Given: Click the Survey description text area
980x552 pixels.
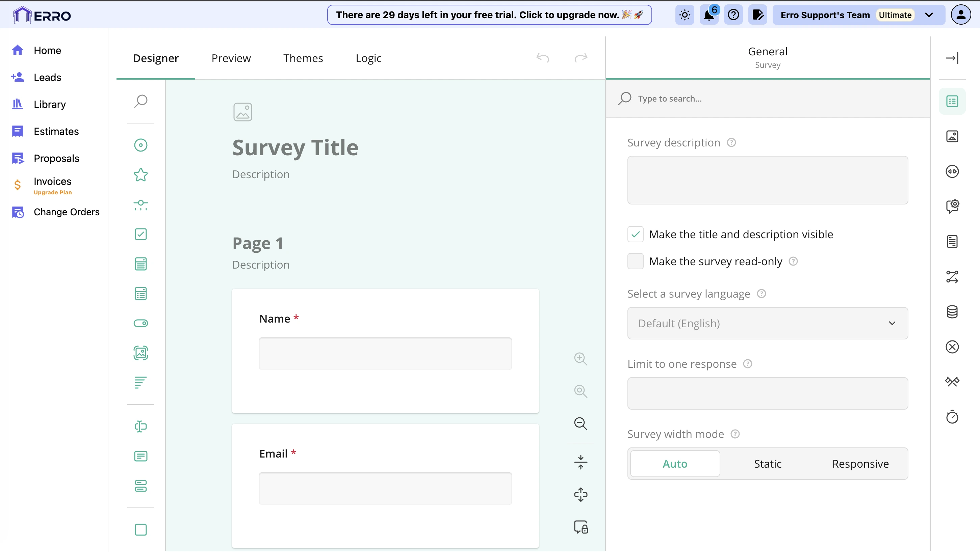Looking at the screenshot, I should (767, 180).
